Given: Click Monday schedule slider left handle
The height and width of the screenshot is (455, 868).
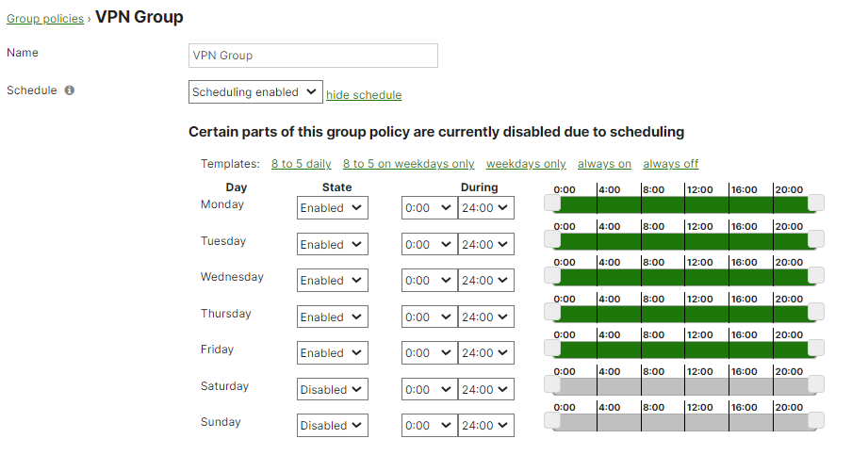Looking at the screenshot, I should pyautogui.click(x=552, y=203).
